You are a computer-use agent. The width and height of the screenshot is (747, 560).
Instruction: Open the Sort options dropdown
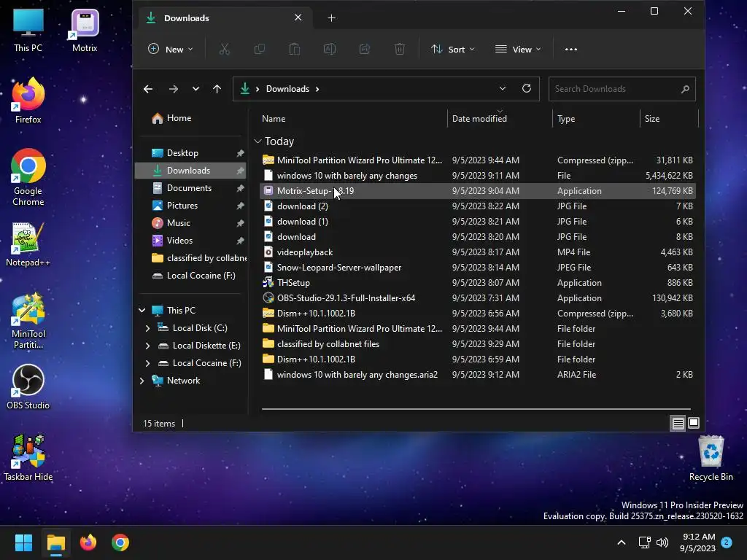[x=452, y=49]
